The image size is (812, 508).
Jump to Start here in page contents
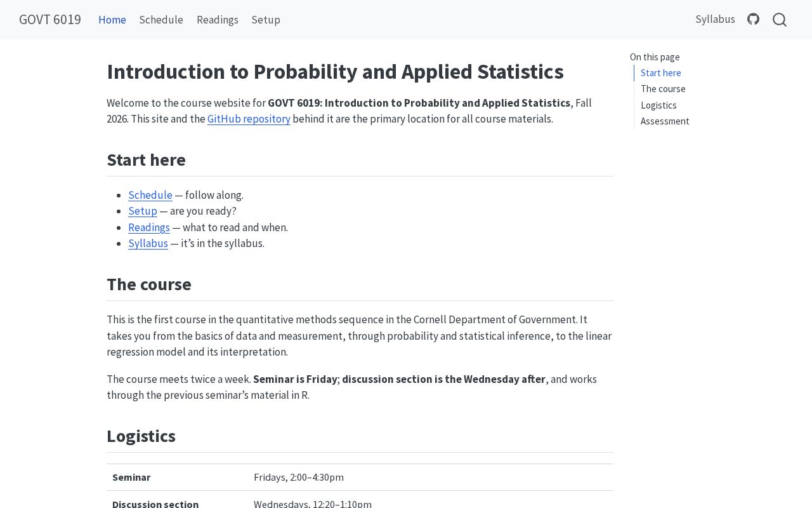(x=661, y=73)
